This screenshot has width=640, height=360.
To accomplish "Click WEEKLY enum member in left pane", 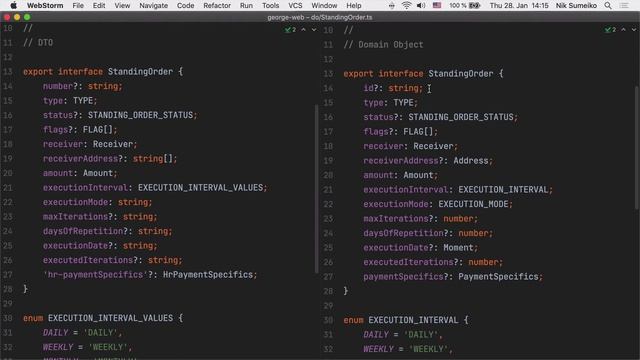I will [58, 347].
